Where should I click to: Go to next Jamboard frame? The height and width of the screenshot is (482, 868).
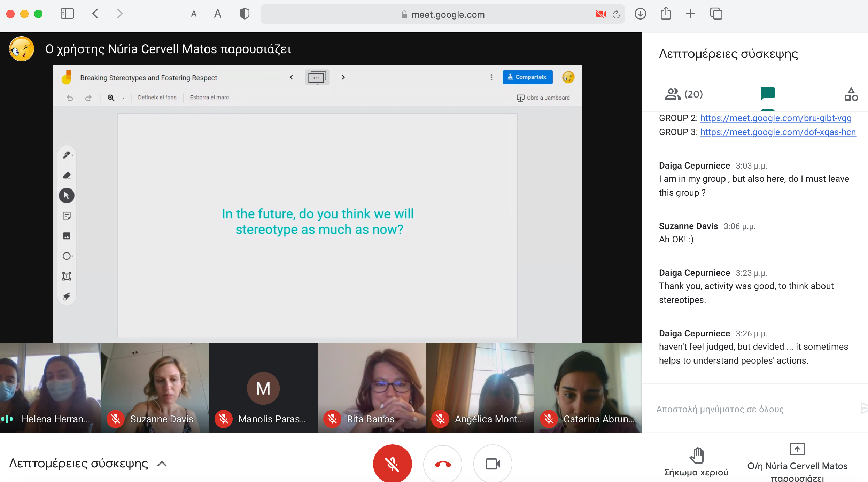[343, 77]
